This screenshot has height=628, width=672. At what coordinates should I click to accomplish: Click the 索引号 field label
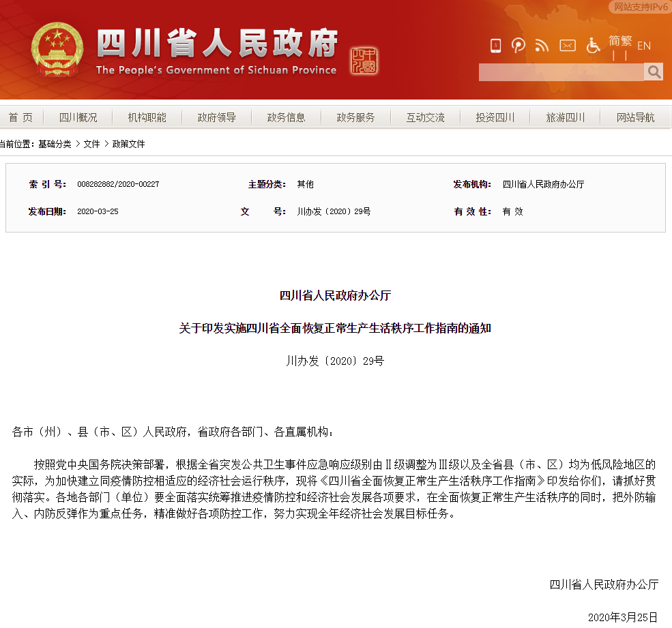[48, 184]
